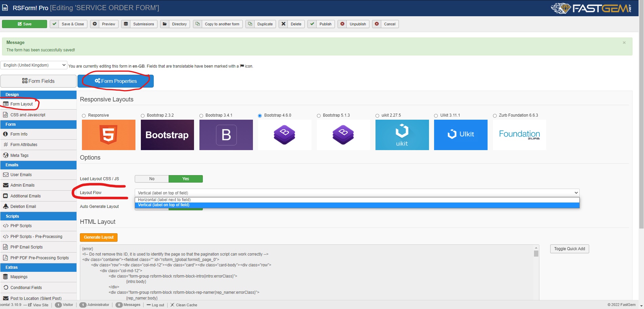Open Form Info section
This screenshot has width=644, height=309.
38,134
